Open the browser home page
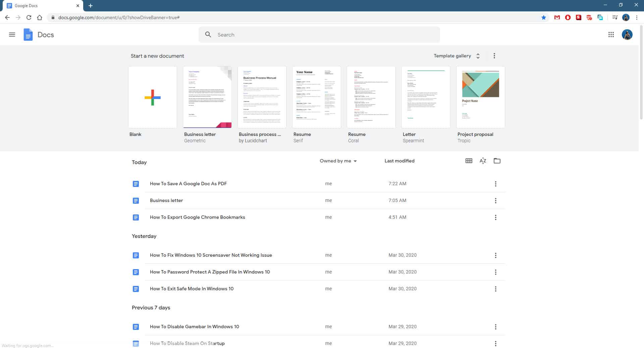Screen dimensions: 644x348 [40, 17]
